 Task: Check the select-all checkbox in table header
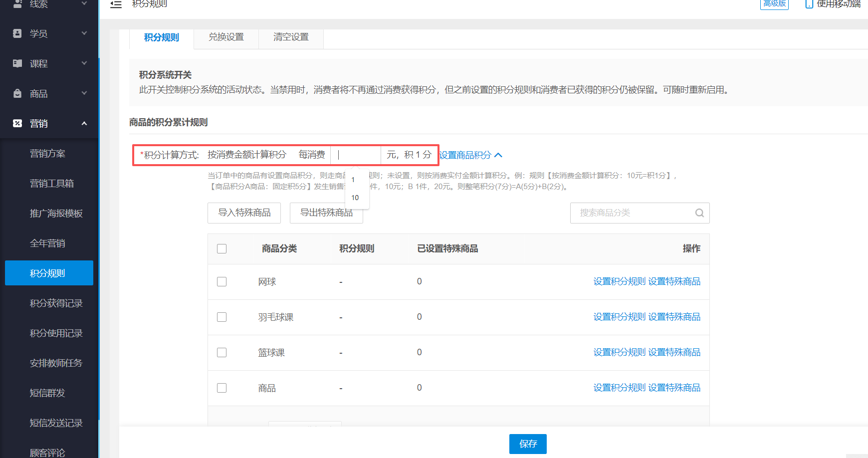point(221,248)
